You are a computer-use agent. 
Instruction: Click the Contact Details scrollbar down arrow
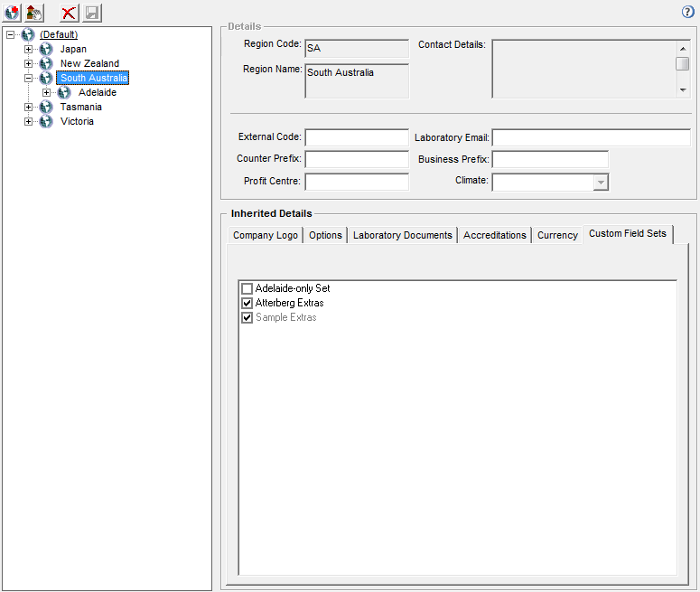point(683,89)
